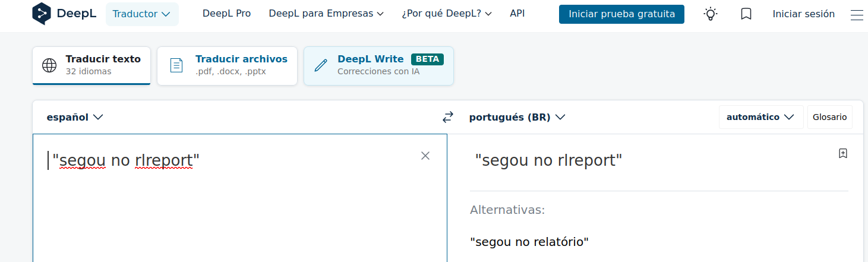Open the Glosario button
868x262 pixels.
(x=829, y=117)
